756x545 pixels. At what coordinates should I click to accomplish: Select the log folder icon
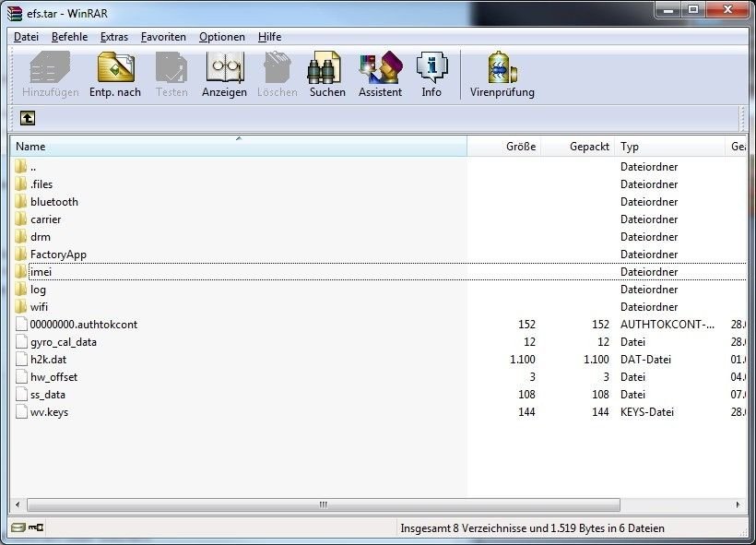(20, 290)
